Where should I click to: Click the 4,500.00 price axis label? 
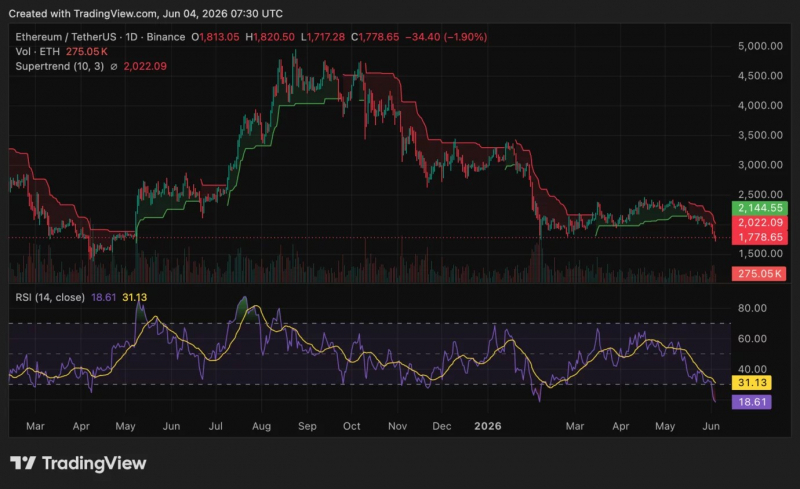click(x=760, y=76)
